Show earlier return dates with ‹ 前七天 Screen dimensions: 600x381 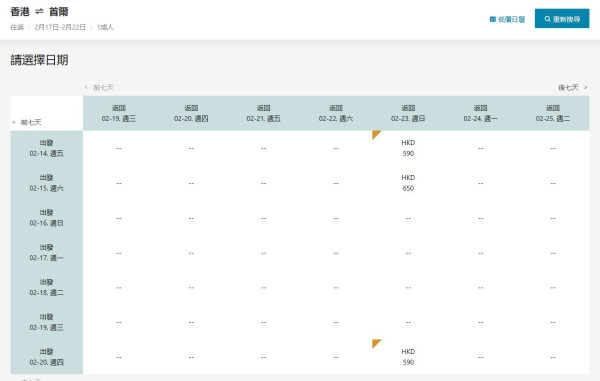coord(99,88)
